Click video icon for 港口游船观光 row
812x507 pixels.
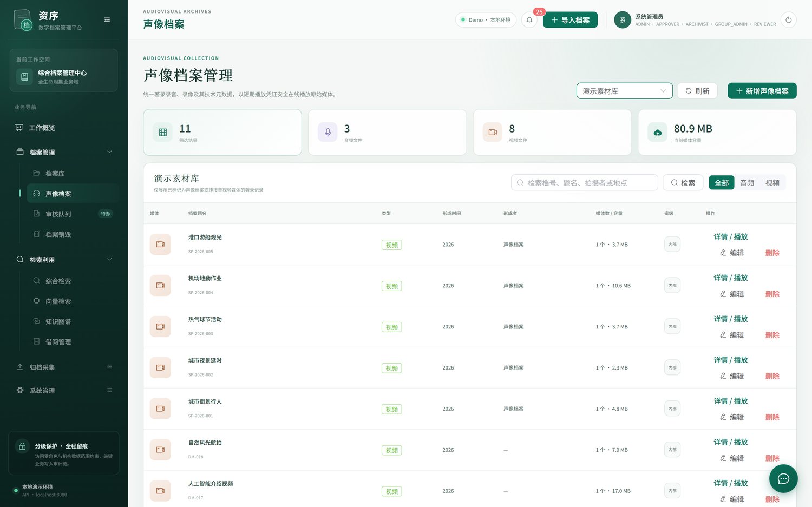pyautogui.click(x=160, y=245)
